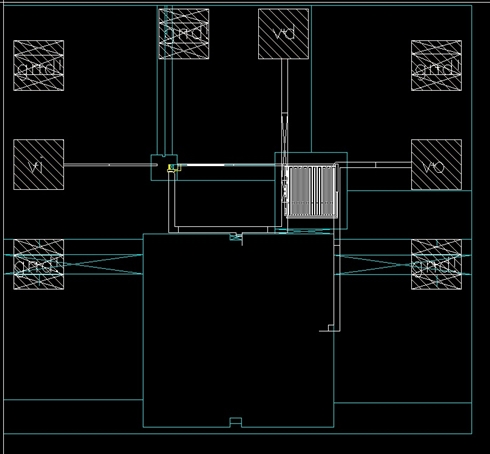Screen dimensions: 490x454
Task: Select the vd supply pad
Action: pos(283,34)
